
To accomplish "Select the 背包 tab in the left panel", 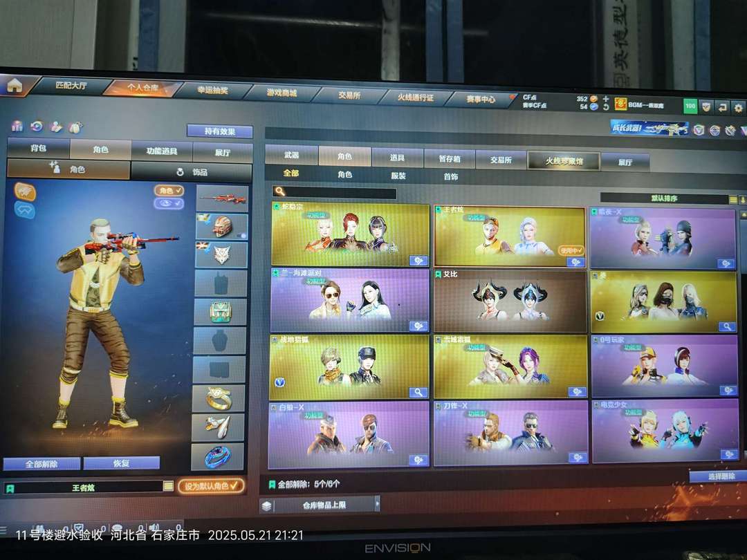I will (x=38, y=148).
